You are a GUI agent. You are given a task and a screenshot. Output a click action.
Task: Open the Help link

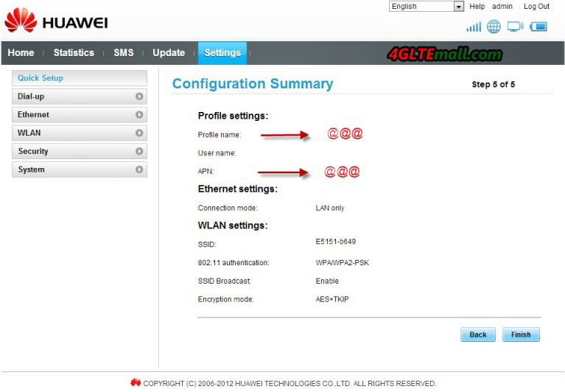pyautogui.click(x=477, y=7)
